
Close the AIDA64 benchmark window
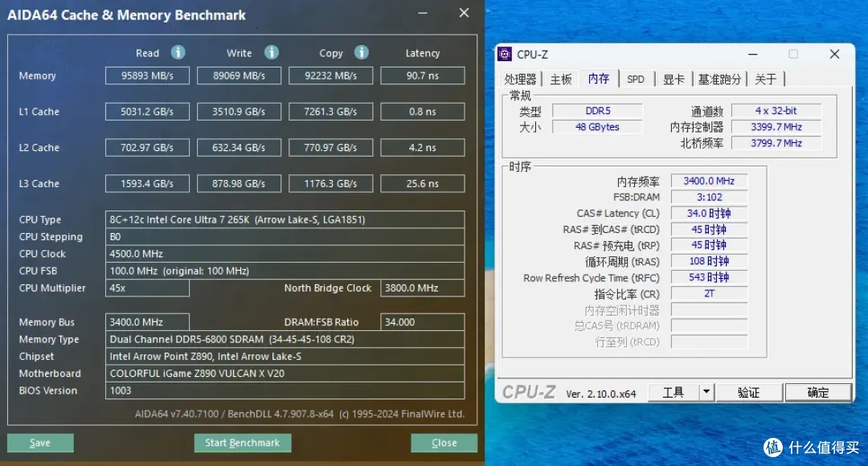[464, 13]
